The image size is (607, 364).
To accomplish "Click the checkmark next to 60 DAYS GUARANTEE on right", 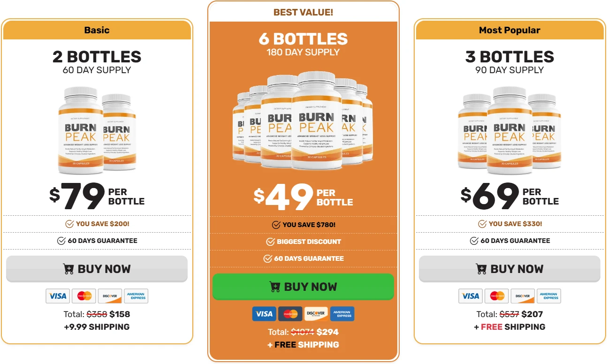I will point(473,241).
